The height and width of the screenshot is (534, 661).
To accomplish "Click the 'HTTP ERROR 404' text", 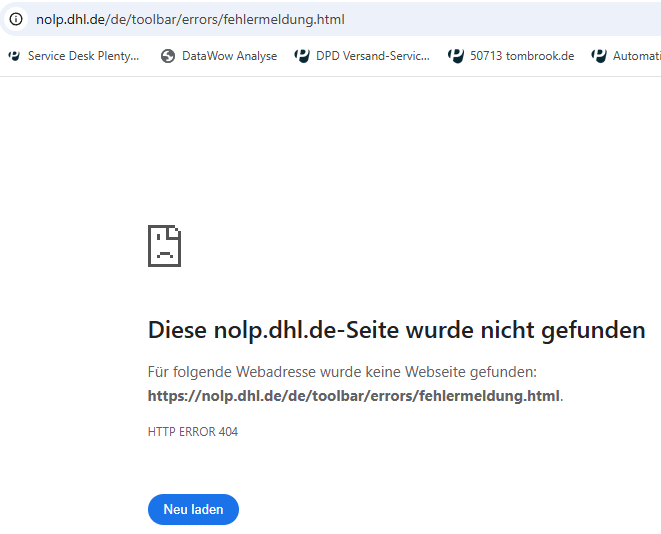I will (192, 432).
